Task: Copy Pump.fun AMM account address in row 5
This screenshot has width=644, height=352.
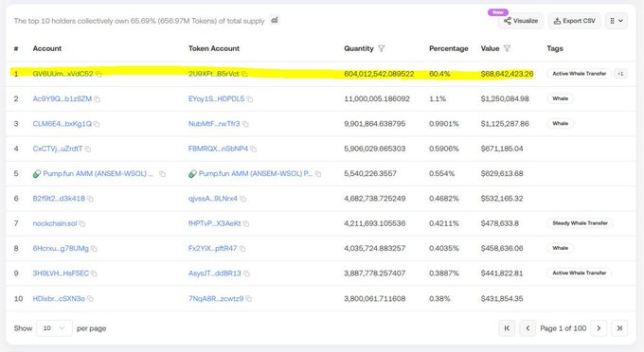Action: coord(162,174)
